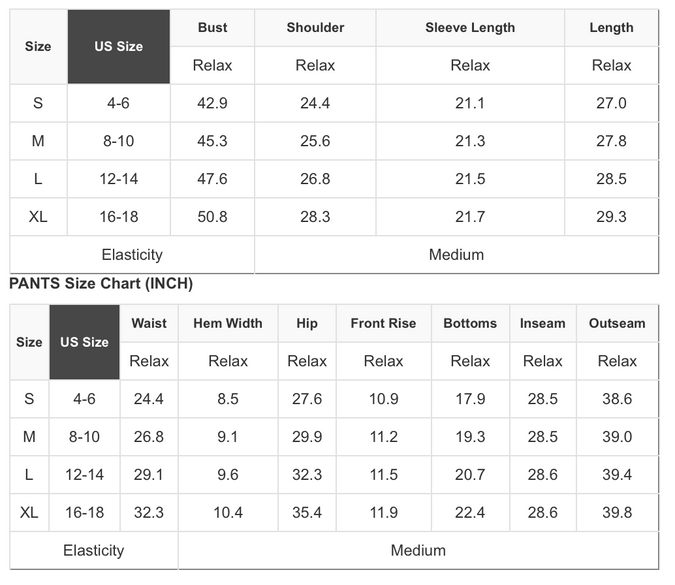
Task: Click the dark US Size header above 42.9 row
Action: tap(118, 47)
